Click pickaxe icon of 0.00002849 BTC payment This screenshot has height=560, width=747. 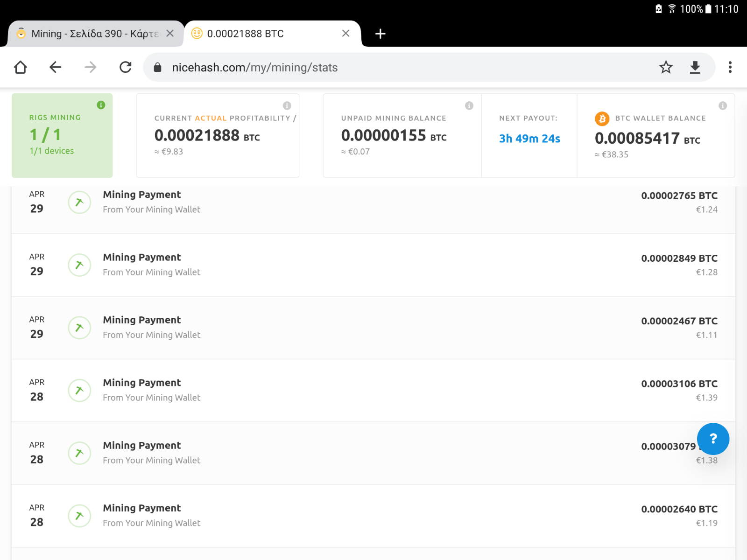coord(79,265)
